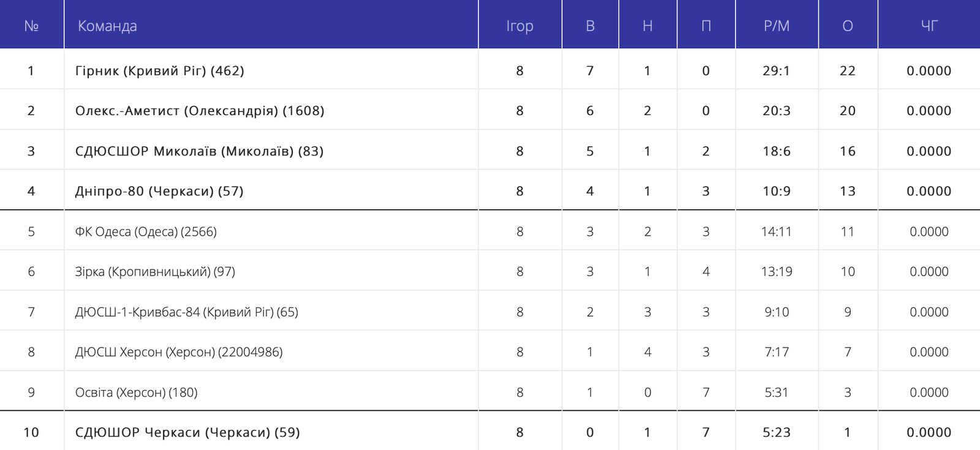Screen dimensions: 980x450
Task: Open СДЮСШОР Миколаїв team name
Action: point(199,151)
